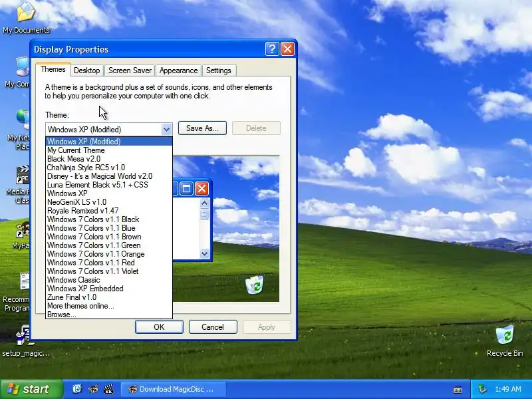Select Disney - It's a Magical World v2.0
532x399 pixels.
(x=109, y=176)
